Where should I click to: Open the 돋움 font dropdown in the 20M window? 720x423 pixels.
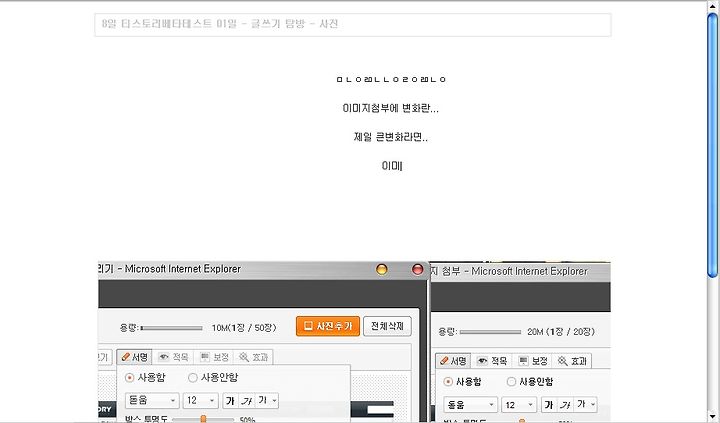(x=470, y=405)
